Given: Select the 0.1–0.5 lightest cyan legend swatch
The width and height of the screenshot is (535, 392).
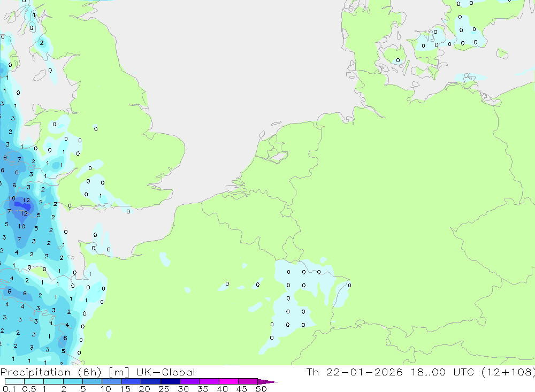Looking at the screenshot, I should point(14,381).
